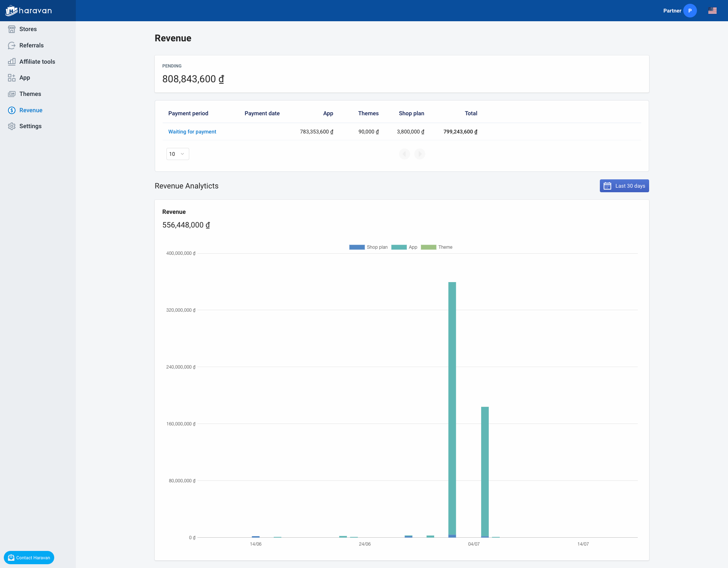Toggle Theme legend series visibility
Screen dimensions: 728x568
click(436, 247)
